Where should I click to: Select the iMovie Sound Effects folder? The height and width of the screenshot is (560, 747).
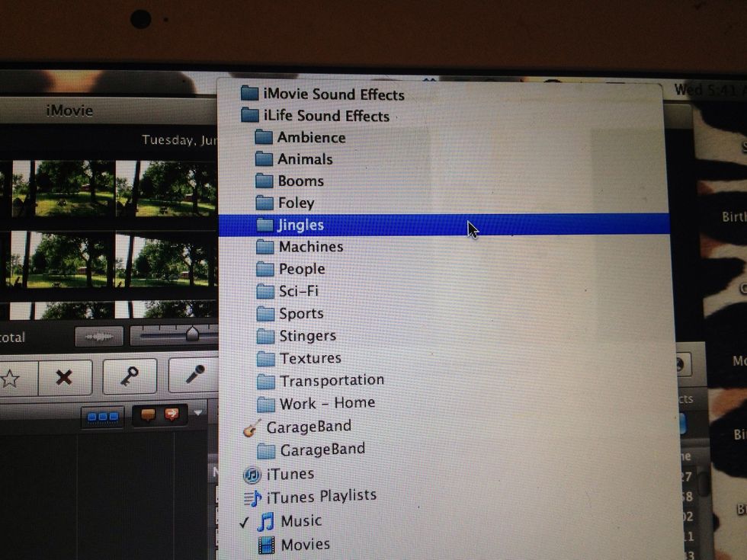pyautogui.click(x=334, y=94)
